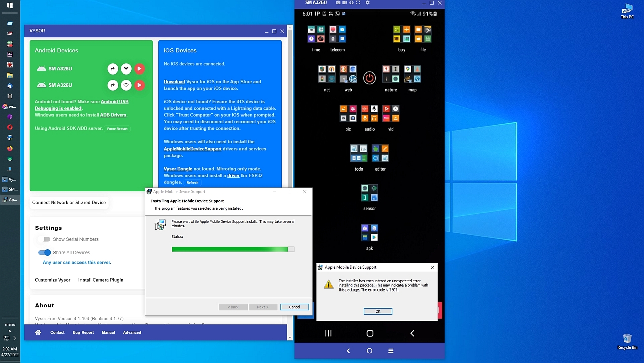
Task: Go to Vysor home via house icon
Action: [38, 332]
